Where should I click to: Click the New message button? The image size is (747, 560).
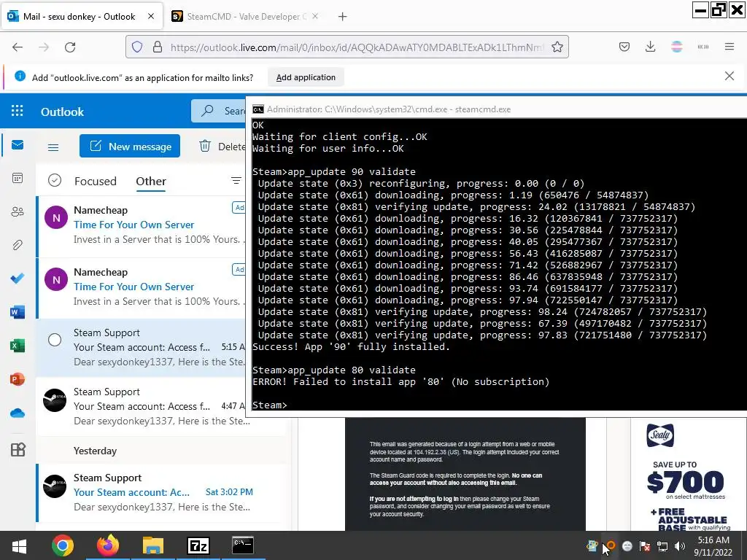click(x=130, y=146)
